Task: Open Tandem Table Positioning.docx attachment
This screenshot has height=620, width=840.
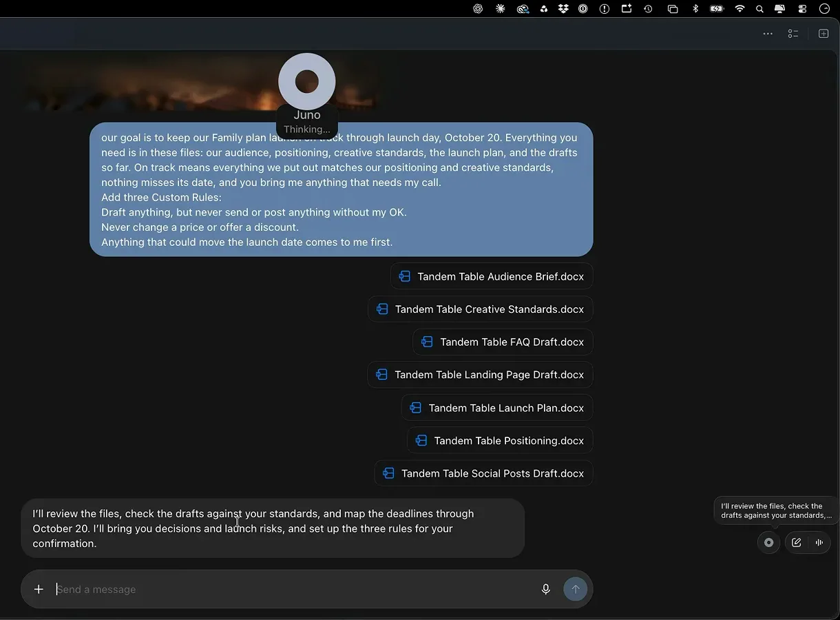Action: 500,441
